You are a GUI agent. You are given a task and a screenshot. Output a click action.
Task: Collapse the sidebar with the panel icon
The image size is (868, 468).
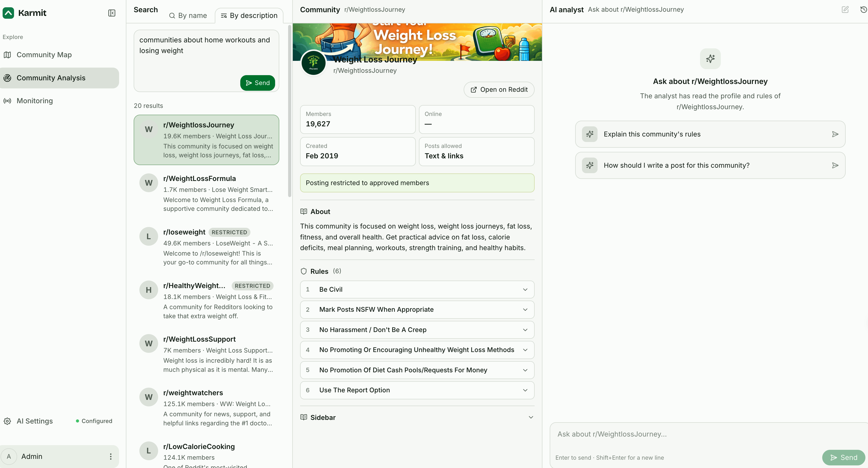112,13
